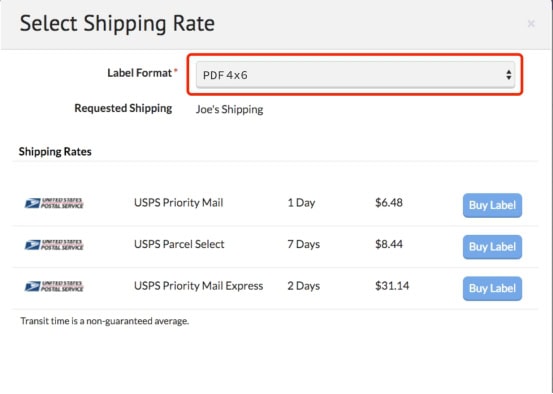Open the Label Format dropdown
This screenshot has width=553, height=394.
(355, 74)
